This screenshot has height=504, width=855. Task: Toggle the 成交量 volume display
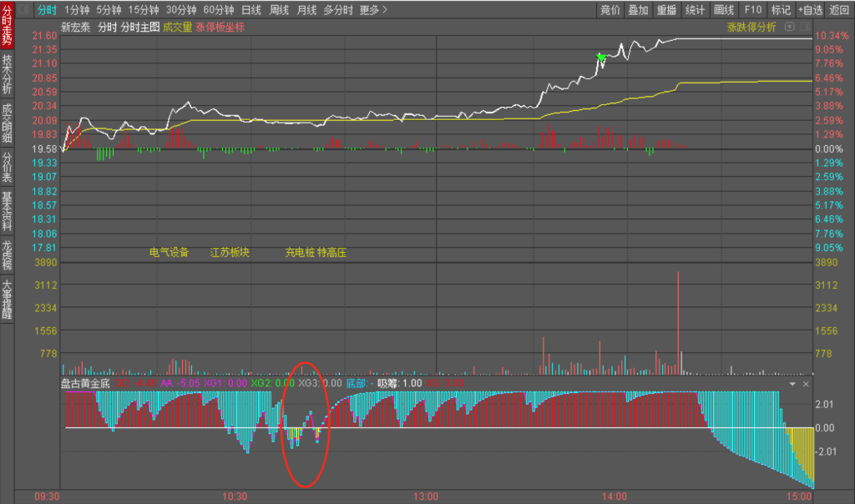177,27
